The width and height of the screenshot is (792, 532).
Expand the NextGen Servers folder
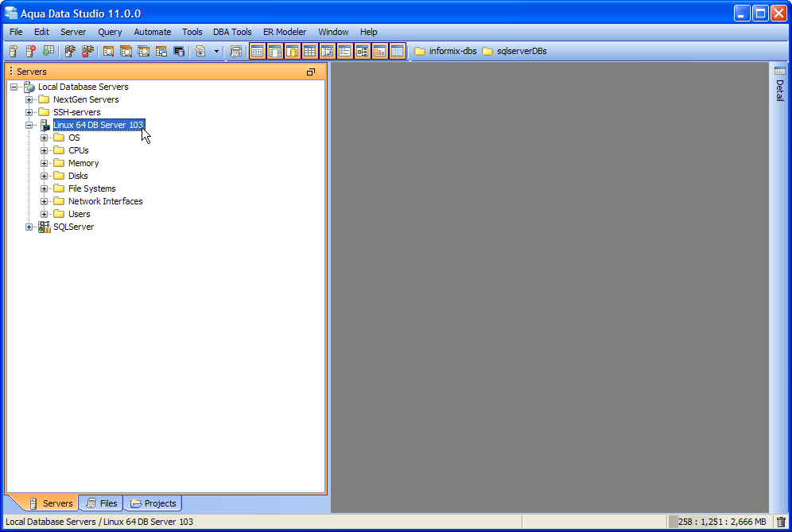29,99
